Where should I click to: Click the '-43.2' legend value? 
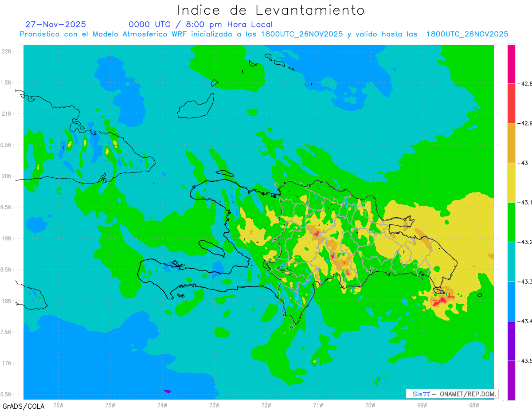524,242
